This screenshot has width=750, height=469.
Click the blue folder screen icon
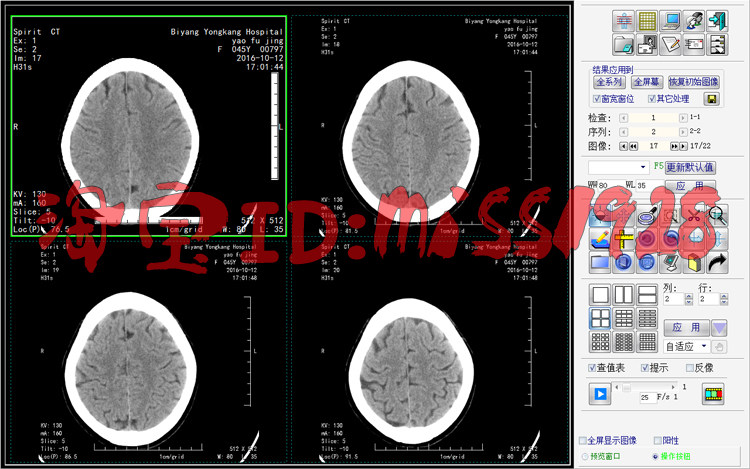[x=600, y=262]
